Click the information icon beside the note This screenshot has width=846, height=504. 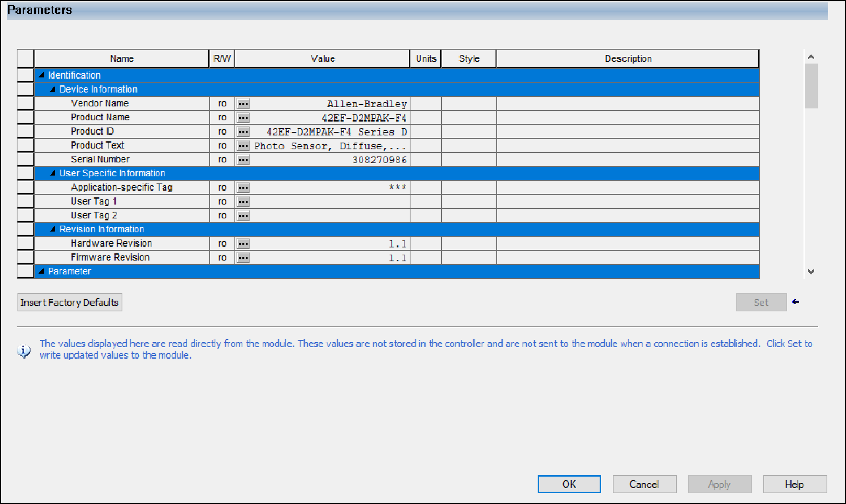pos(24,351)
